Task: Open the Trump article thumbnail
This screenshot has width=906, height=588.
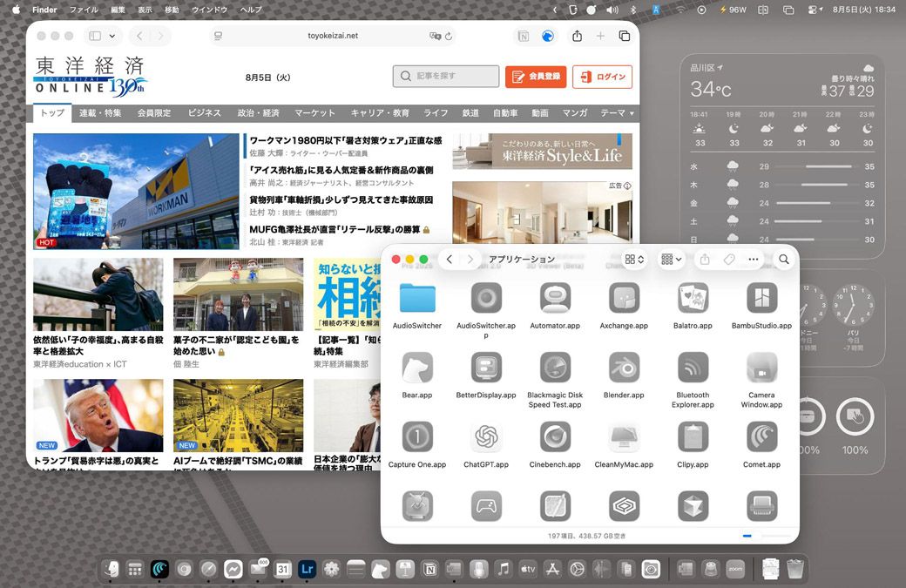Action: (x=98, y=416)
